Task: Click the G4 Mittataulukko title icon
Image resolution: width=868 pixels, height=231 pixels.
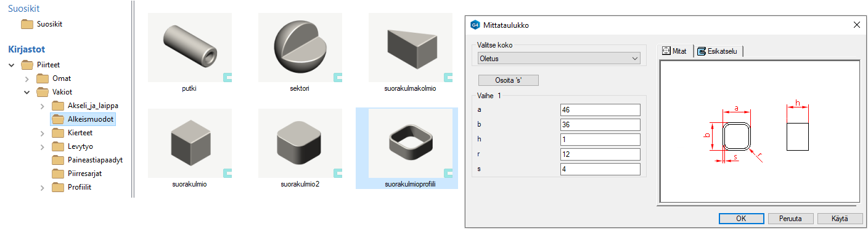Action: pos(475,25)
